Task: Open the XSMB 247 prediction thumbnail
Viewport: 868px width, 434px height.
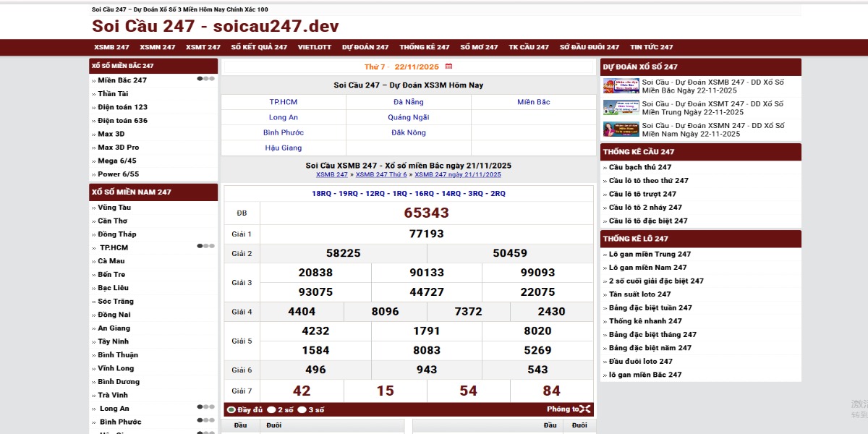Action: tap(621, 86)
